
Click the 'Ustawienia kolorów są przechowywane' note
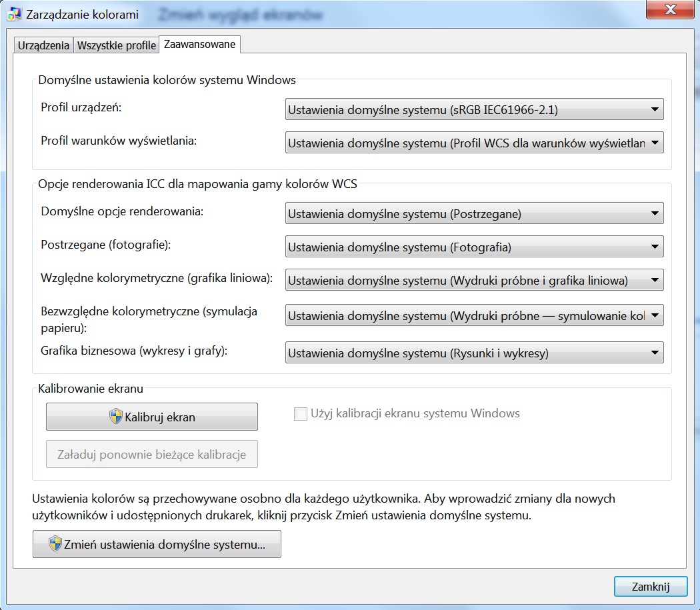[323, 507]
